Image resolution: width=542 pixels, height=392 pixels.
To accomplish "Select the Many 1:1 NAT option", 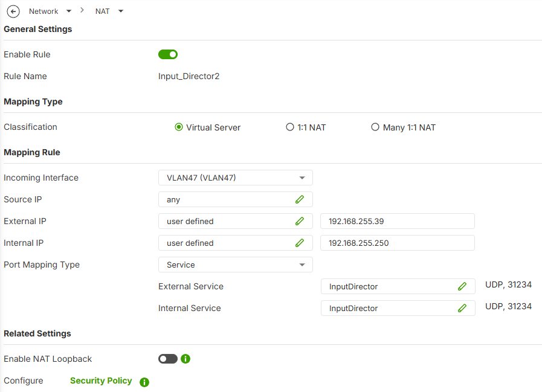I will (375, 127).
